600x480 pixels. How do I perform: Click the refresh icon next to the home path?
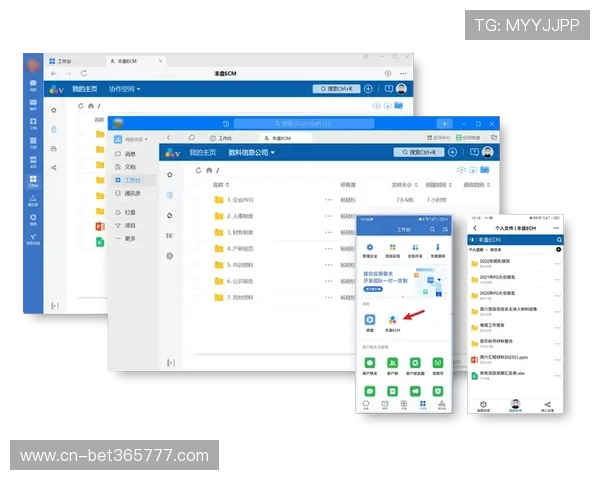(x=198, y=171)
